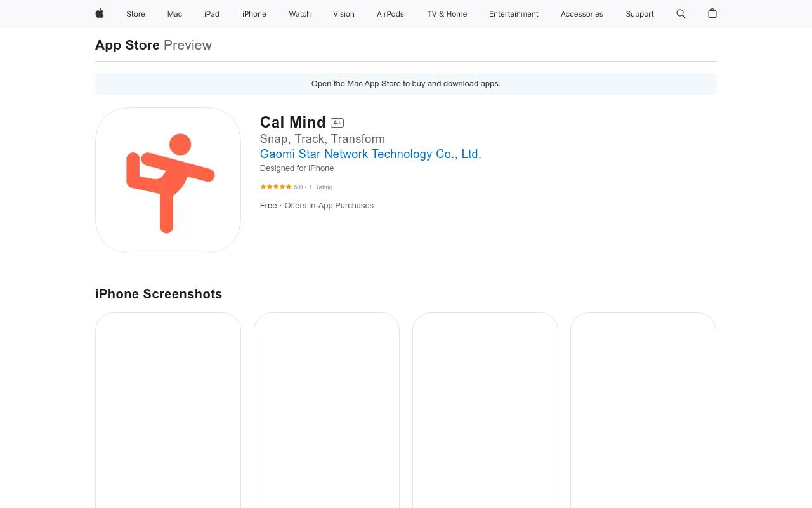Open the third iPhone screenshot thumbnail
This screenshot has height=508, width=812.
pos(485,410)
